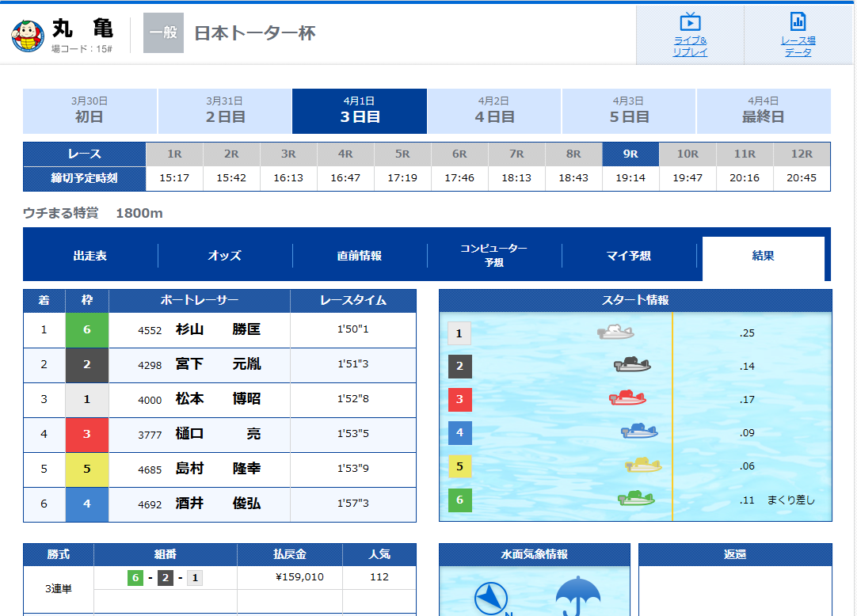Click boat 4 blue boat icon in start info
Image resolution: width=857 pixels, height=616 pixels.
click(x=639, y=431)
